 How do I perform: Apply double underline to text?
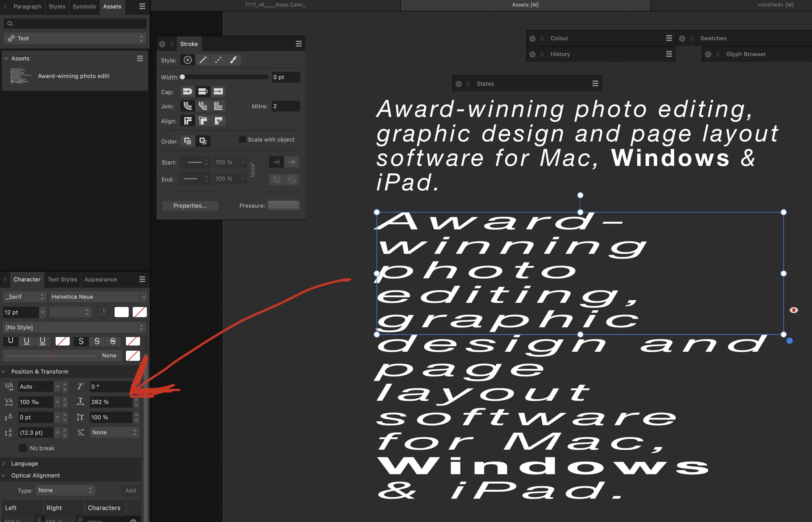(x=42, y=341)
